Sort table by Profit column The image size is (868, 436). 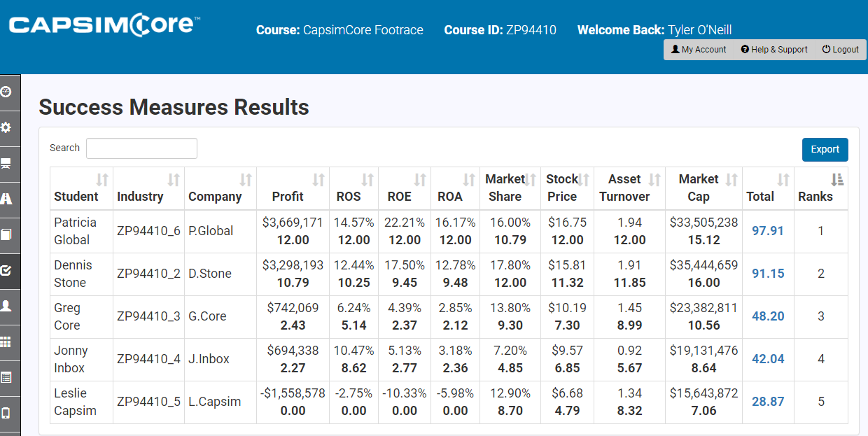coord(292,188)
